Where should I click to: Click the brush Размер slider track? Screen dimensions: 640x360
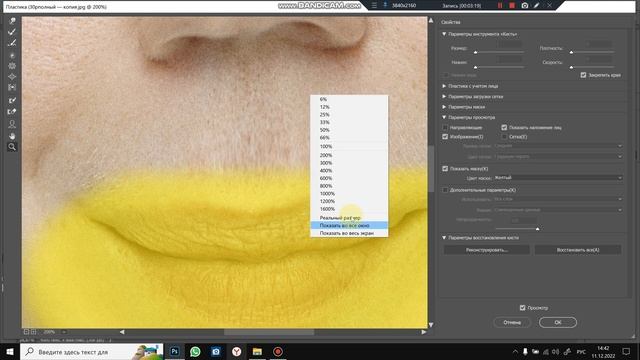[x=499, y=53]
